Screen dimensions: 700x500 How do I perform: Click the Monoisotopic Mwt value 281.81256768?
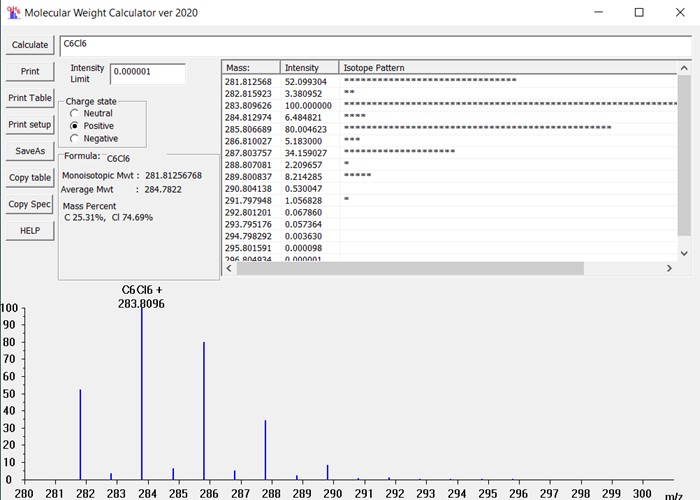[x=173, y=175]
